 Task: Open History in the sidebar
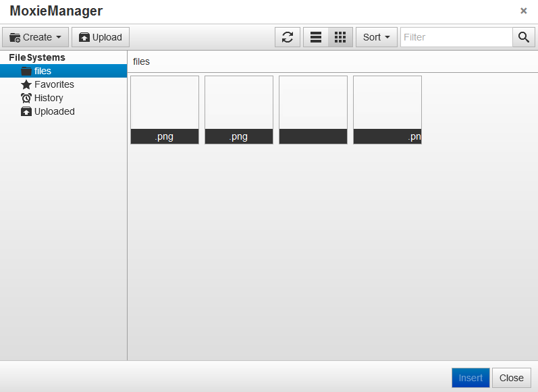(x=49, y=98)
